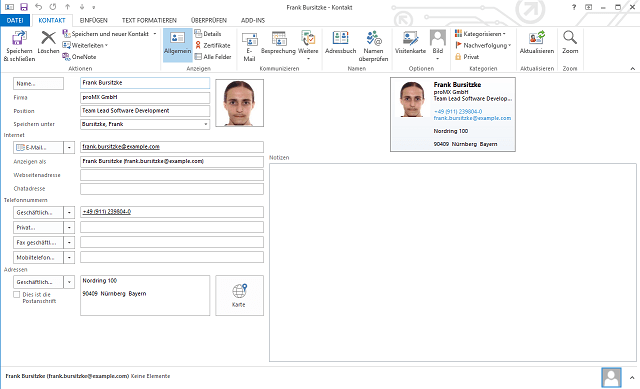Open the Weiterleiten option
640x389 pixels.
click(x=85, y=45)
